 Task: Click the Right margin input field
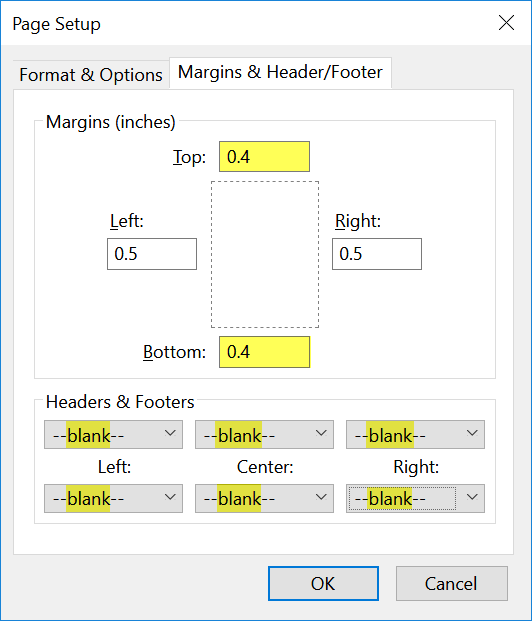click(x=377, y=254)
